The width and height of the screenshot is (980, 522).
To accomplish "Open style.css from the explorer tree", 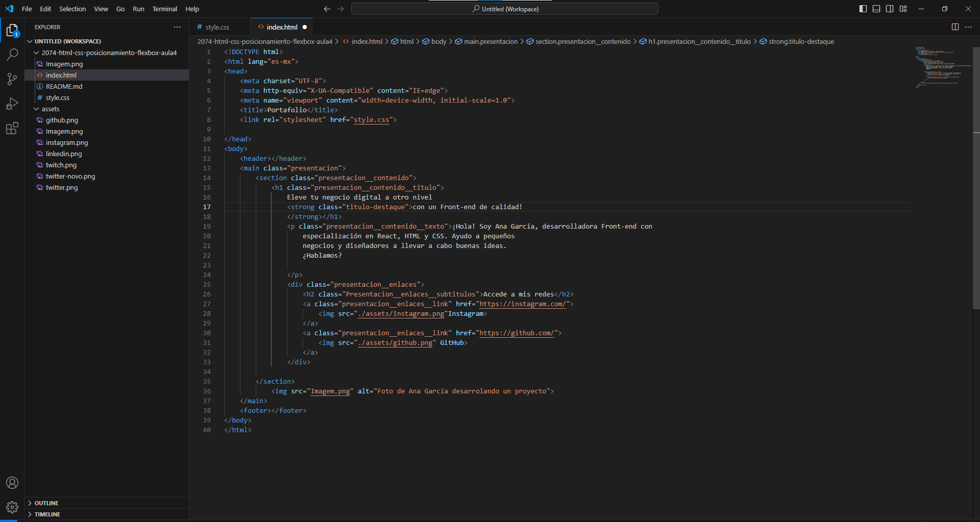I will (107, 97).
